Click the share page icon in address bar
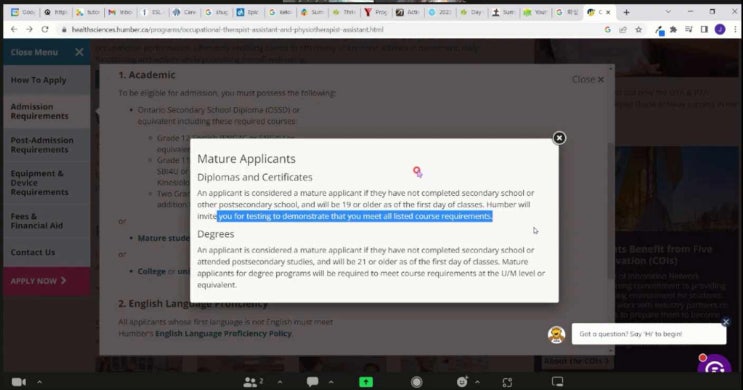 tap(623, 29)
